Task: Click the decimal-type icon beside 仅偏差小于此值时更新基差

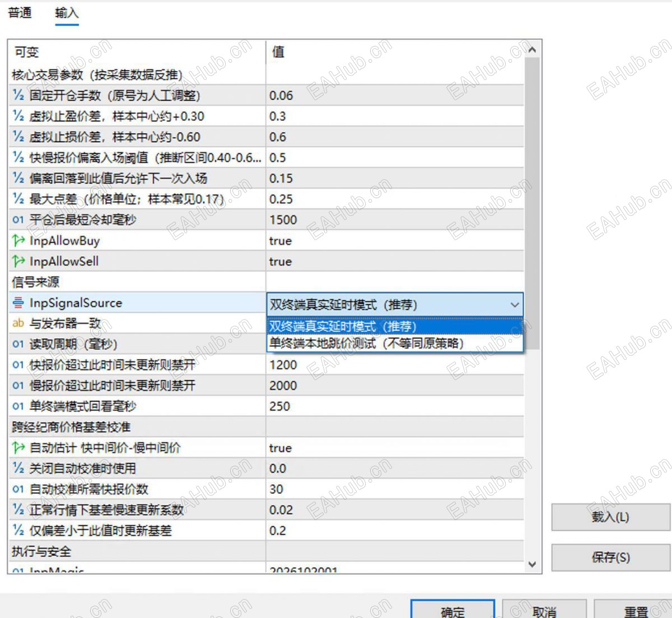Action: point(18,531)
